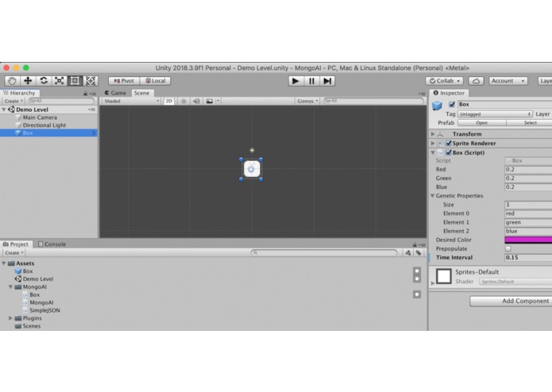Click the lock icon on Project panel

coord(415,244)
